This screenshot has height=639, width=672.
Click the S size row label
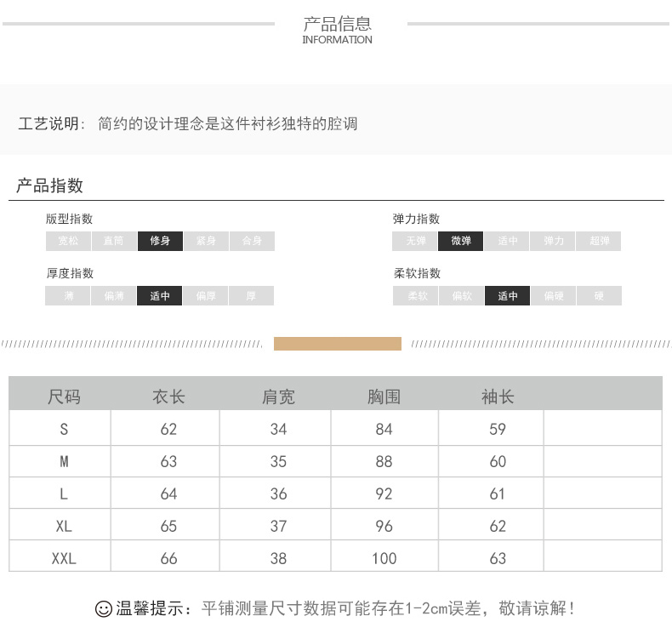[x=64, y=429]
